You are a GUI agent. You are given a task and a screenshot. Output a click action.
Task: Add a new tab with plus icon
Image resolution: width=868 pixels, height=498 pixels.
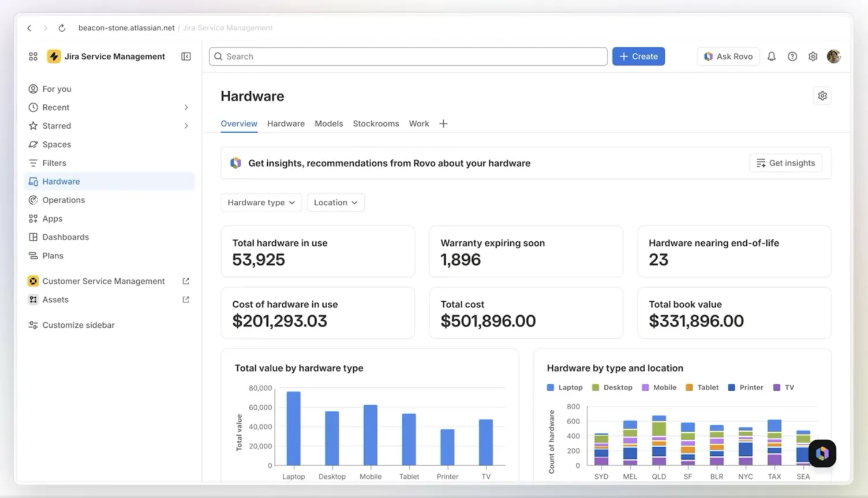click(x=443, y=123)
